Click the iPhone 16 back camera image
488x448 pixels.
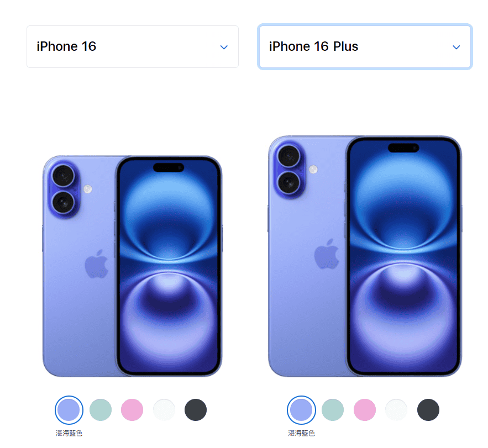tap(64, 189)
